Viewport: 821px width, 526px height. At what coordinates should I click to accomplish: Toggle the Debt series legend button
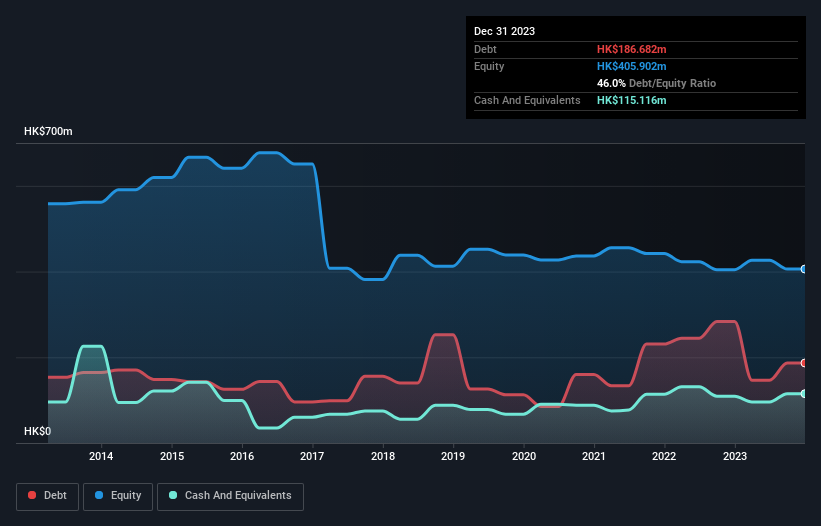click(47, 496)
